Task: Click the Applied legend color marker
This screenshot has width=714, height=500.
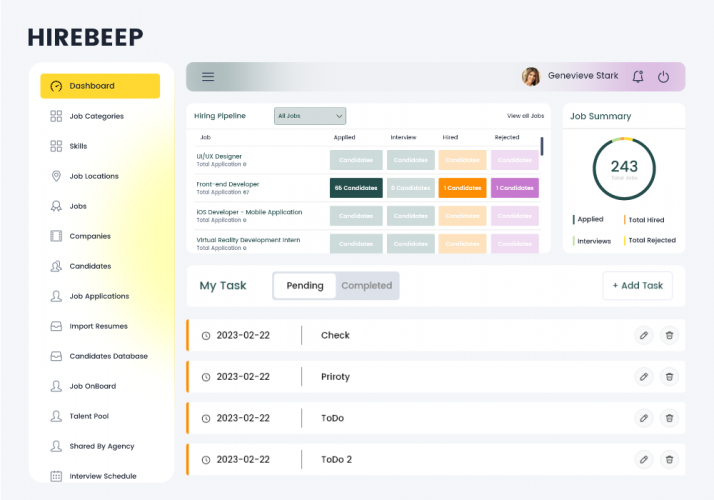Action: coord(574,219)
